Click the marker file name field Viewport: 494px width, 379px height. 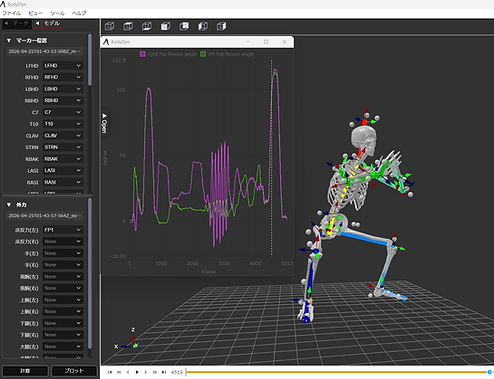[45, 51]
